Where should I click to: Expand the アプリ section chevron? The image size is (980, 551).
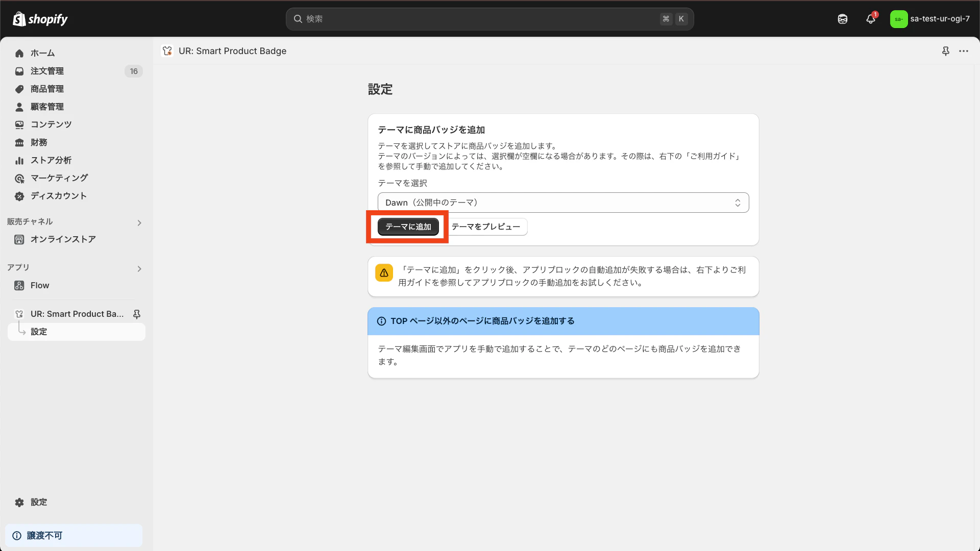click(139, 268)
